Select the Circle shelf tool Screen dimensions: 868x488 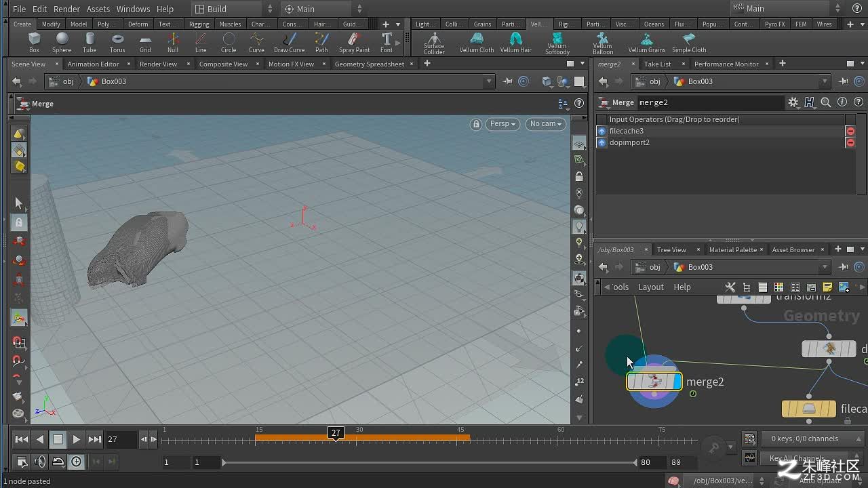point(229,43)
